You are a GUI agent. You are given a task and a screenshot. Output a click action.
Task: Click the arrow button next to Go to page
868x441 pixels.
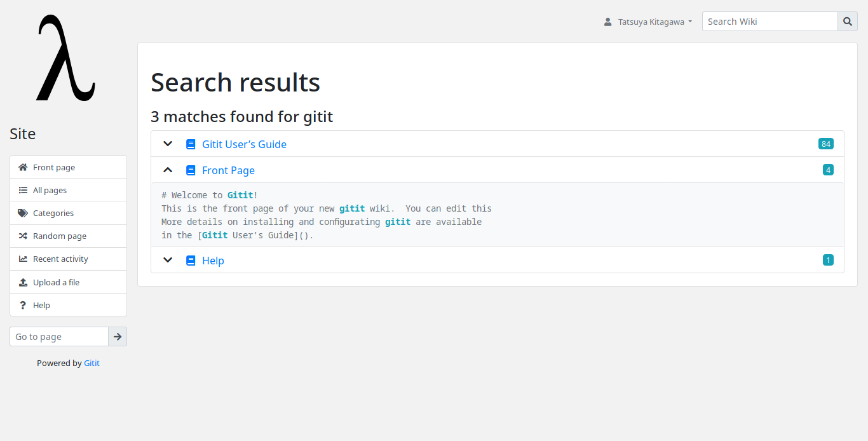pyautogui.click(x=118, y=337)
